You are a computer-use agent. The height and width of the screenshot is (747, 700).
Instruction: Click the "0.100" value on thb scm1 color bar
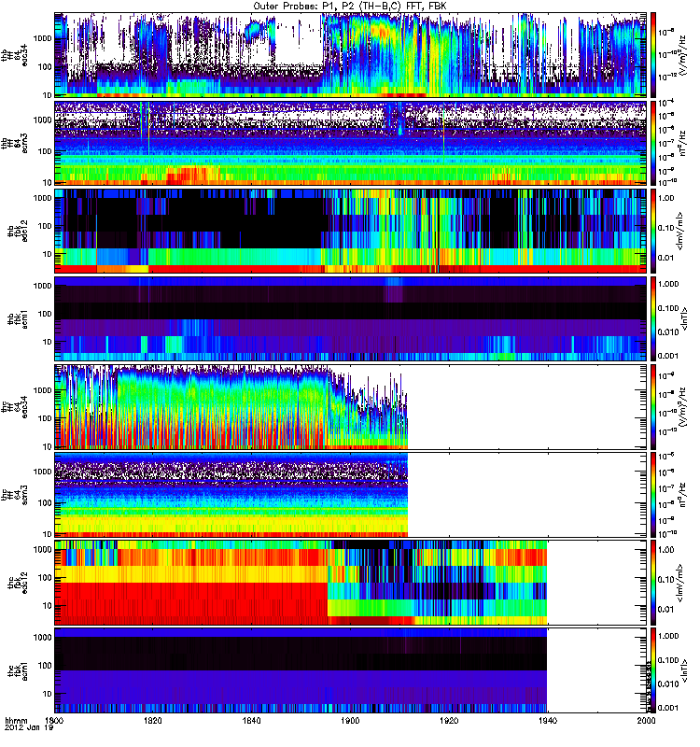pyautogui.click(x=668, y=308)
